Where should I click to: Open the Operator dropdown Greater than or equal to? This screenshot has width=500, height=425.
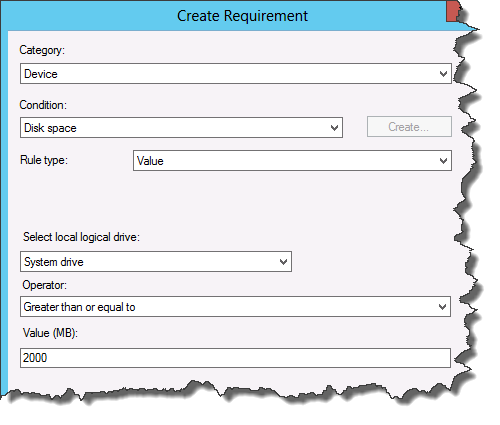(235, 307)
